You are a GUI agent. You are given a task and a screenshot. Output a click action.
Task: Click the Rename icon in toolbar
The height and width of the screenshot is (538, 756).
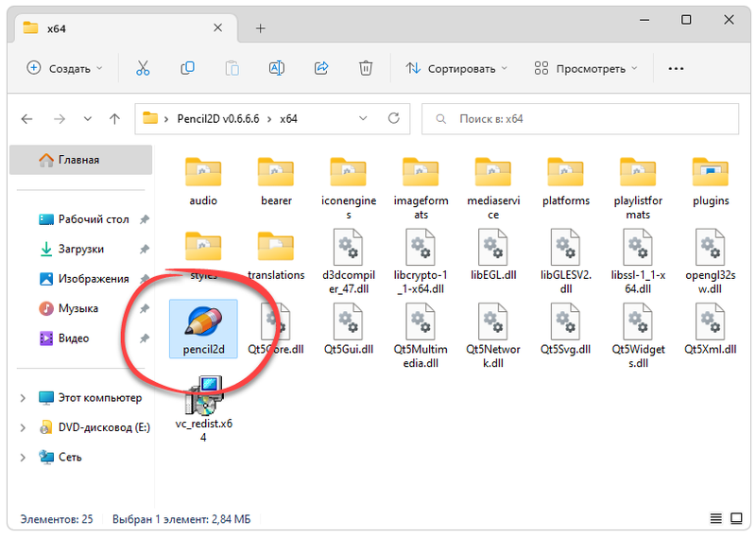click(277, 68)
